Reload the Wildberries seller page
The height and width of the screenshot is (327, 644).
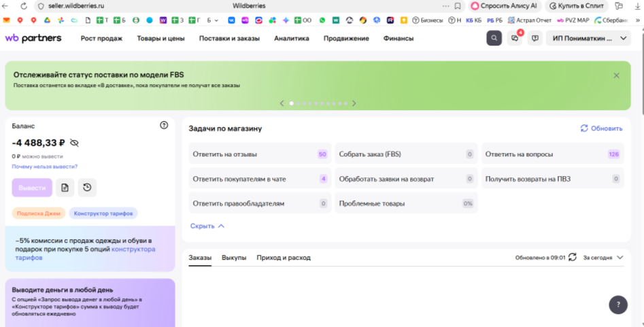(24, 6)
